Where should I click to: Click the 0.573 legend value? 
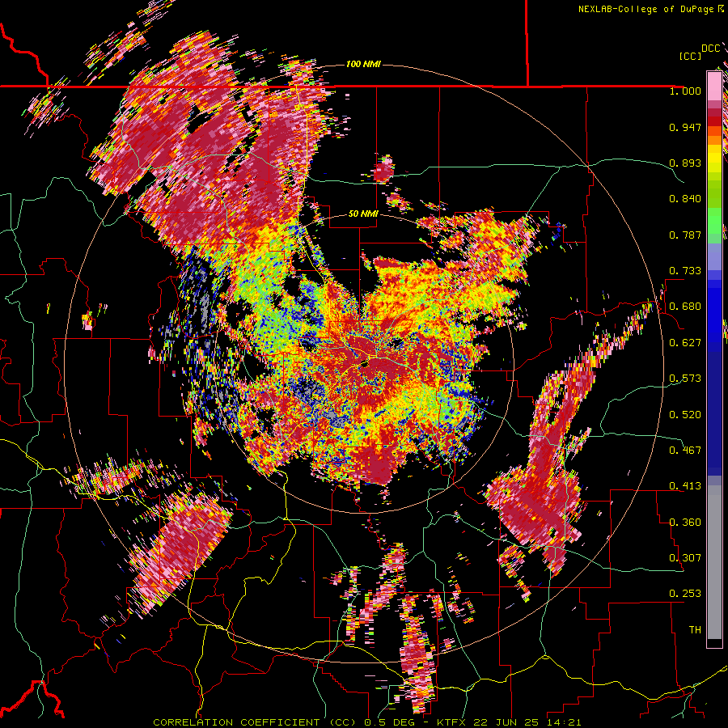click(x=685, y=379)
